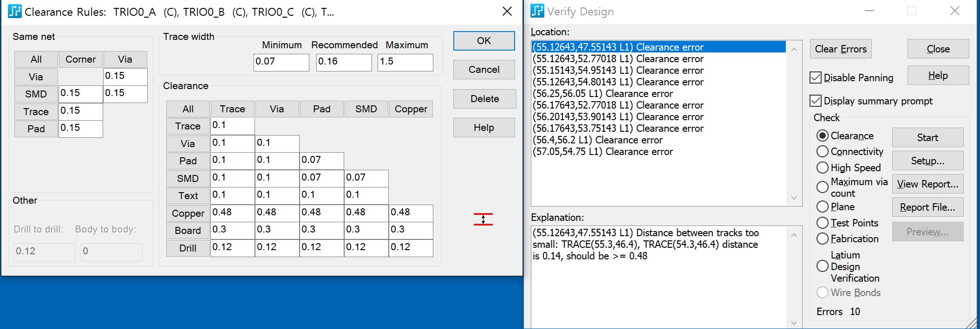The height and width of the screenshot is (329, 980).
Task: Click the Clearance Rules dialog title icon
Action: tap(14, 12)
